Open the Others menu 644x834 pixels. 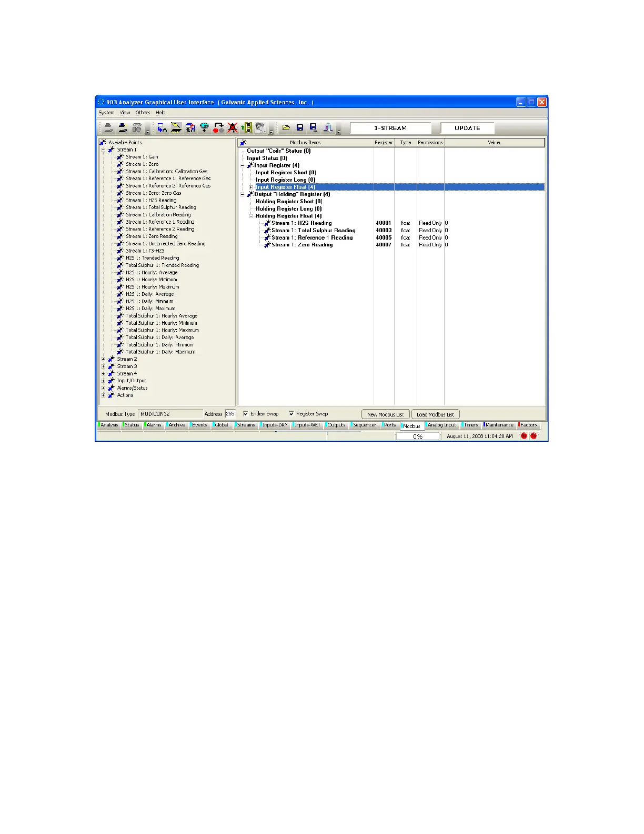143,113
